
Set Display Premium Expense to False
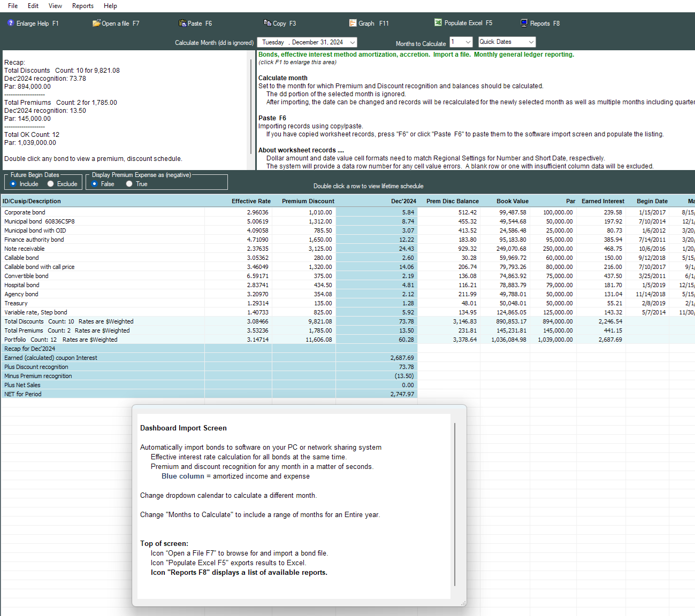coord(95,184)
